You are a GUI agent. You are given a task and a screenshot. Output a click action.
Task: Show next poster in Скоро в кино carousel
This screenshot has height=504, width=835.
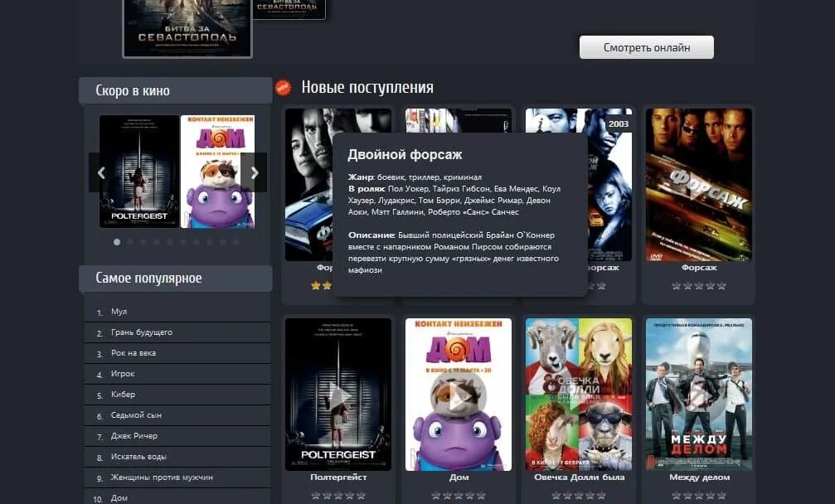[x=254, y=172]
